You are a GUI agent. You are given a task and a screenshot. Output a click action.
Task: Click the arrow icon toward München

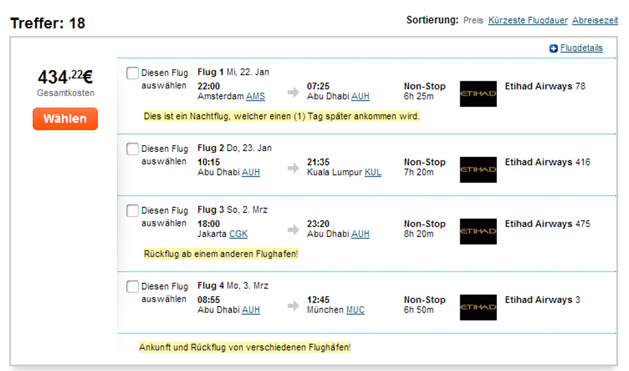(x=293, y=306)
